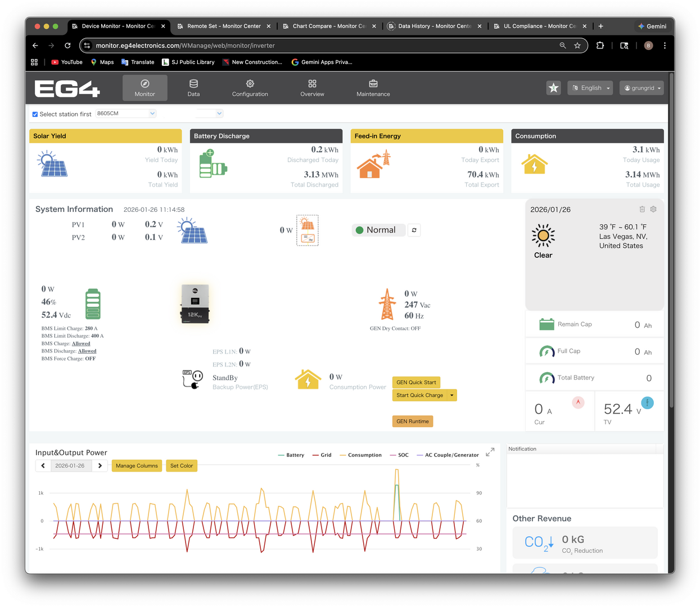Expand the Input&Output Power chart fullscreen

(x=490, y=452)
